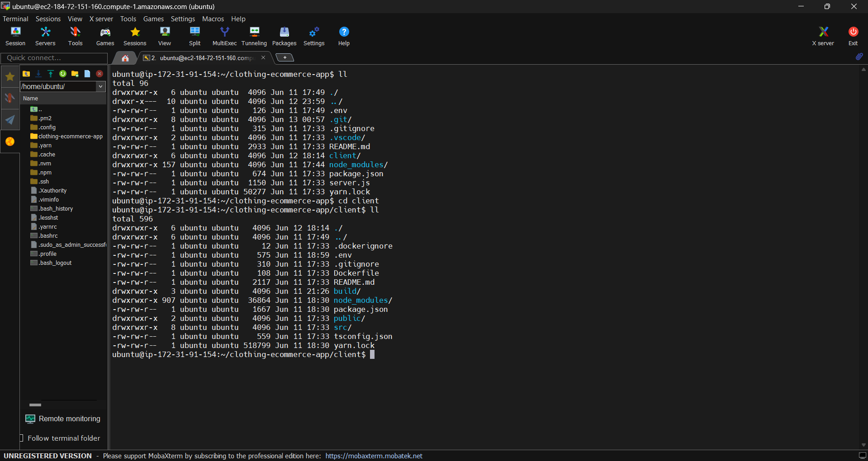Open the Tunneling toolbar button
Image resolution: width=868 pixels, height=461 pixels.
254,36
